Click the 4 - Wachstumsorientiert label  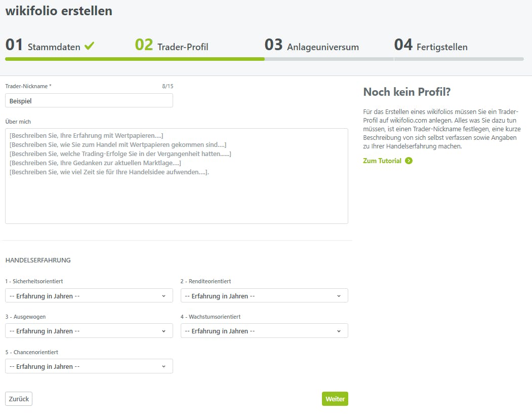click(x=211, y=317)
